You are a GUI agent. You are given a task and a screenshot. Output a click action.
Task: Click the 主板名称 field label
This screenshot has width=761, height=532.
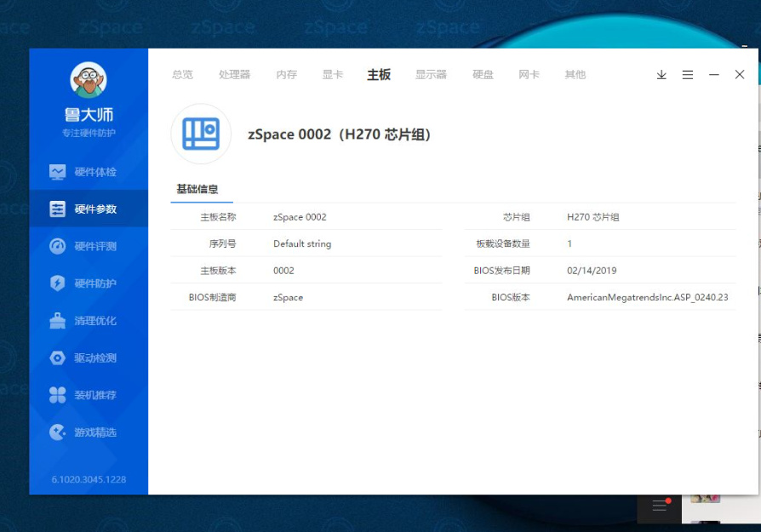pos(219,217)
